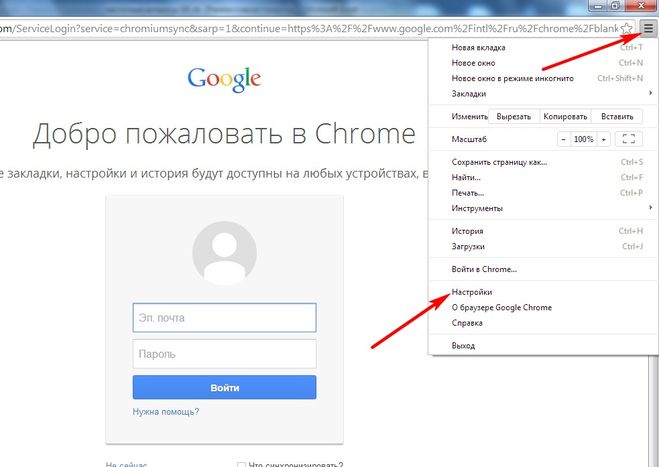Image resolution: width=659 pixels, height=467 pixels.
Task: Choose Печать... menu entry
Action: coord(543,193)
